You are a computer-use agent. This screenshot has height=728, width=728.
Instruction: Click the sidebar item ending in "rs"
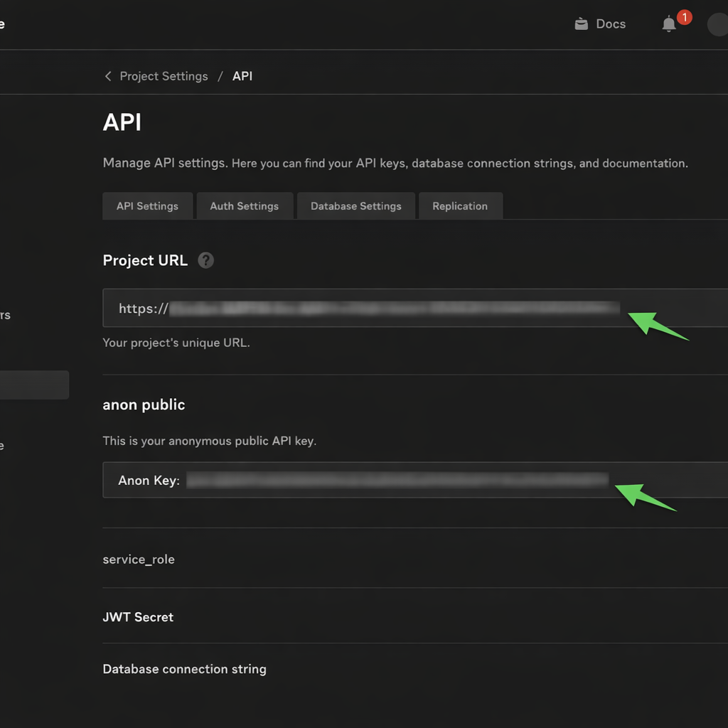pyautogui.click(x=5, y=315)
